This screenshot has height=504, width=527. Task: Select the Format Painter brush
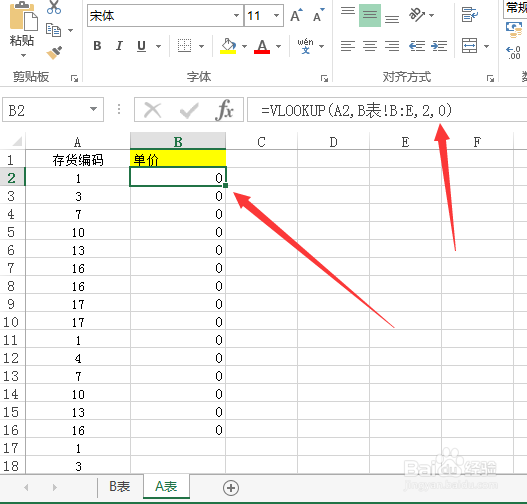(54, 52)
